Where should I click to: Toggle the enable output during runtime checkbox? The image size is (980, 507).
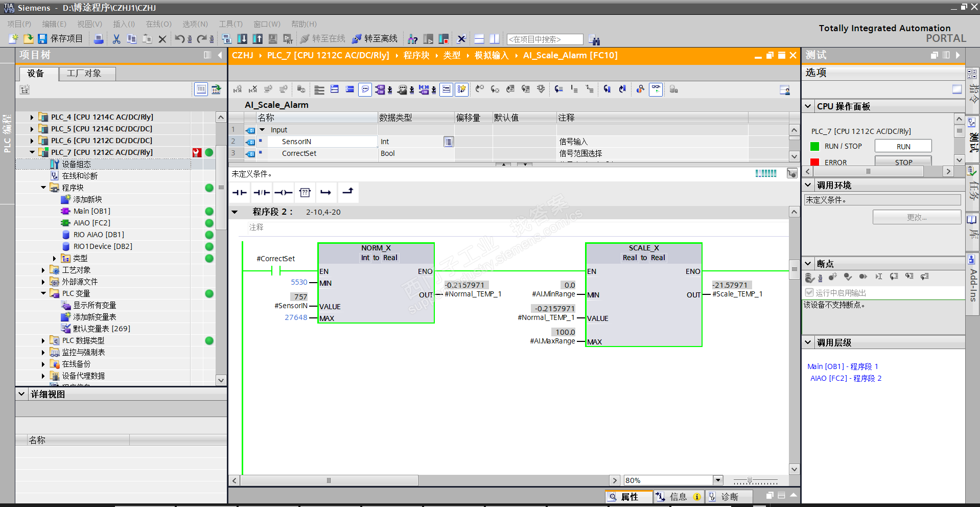(x=809, y=293)
